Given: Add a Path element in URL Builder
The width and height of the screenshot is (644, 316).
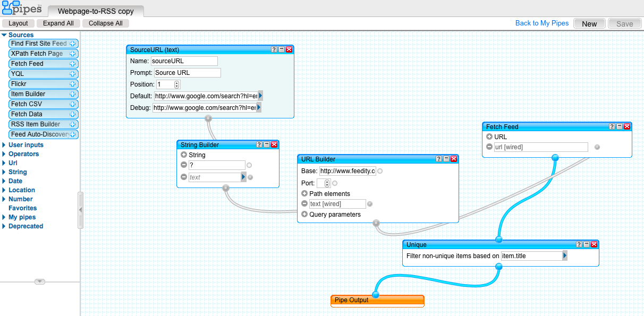Looking at the screenshot, I should (304, 194).
